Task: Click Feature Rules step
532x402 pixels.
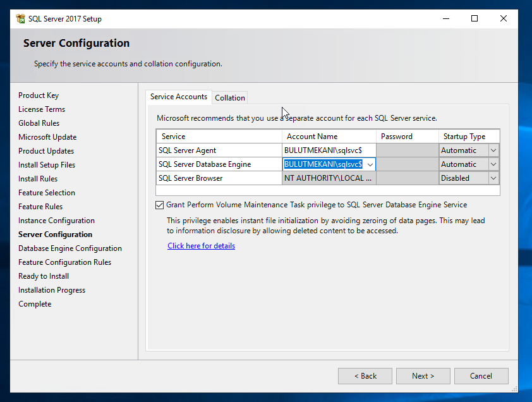Action: coord(40,207)
